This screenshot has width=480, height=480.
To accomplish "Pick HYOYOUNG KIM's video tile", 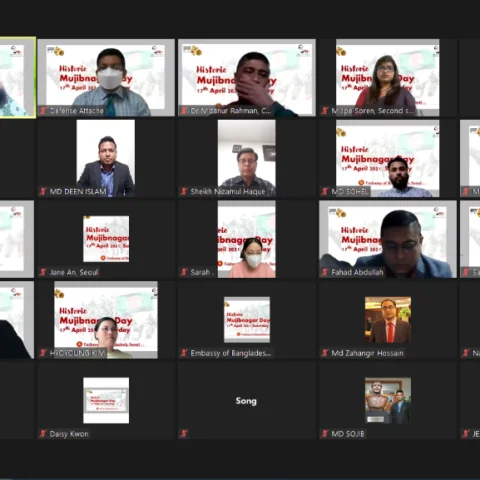I will coord(106,320).
